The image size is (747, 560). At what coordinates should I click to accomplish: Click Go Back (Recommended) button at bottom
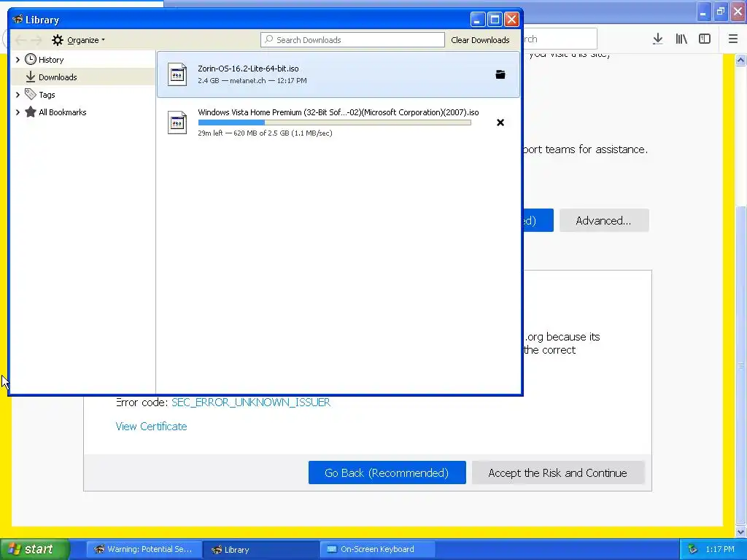387,472
